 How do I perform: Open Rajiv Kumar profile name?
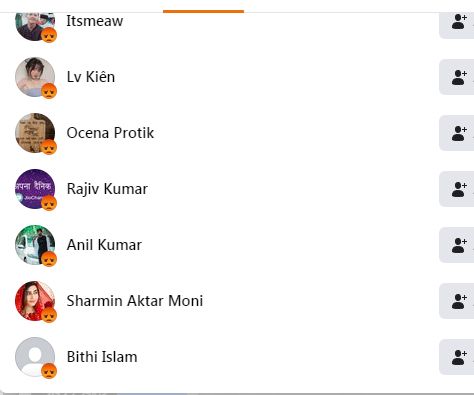[x=107, y=189]
